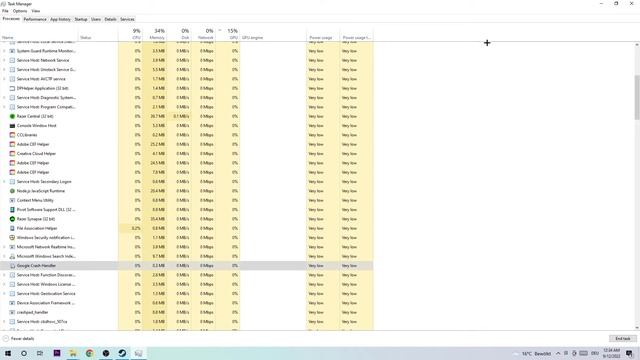Sort processes by Network column
This screenshot has width=640, height=360.
tap(203, 34)
